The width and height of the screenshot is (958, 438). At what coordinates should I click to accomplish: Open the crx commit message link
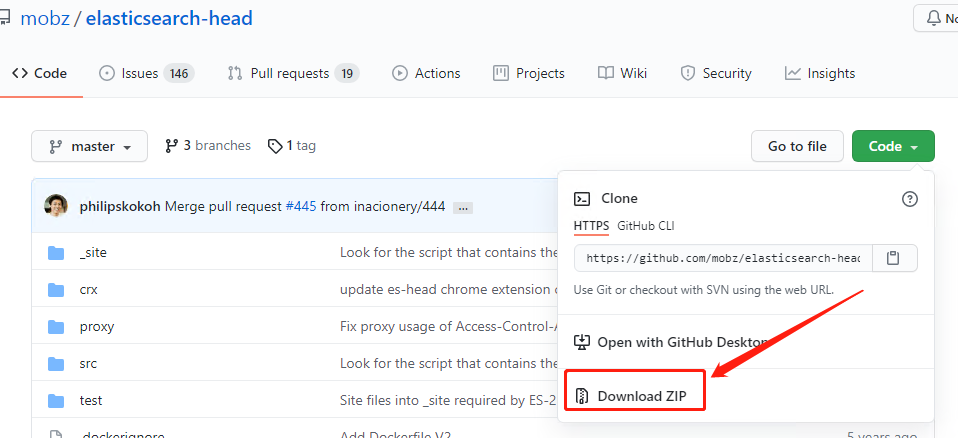pyautogui.click(x=448, y=290)
